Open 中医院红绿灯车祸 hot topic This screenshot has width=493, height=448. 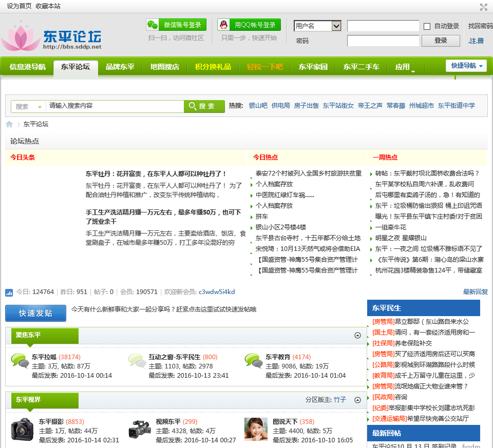pyautogui.click(x=285, y=195)
